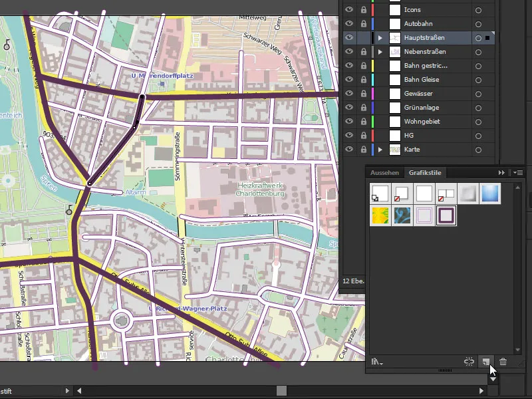Click the horizontal scrollbar thumb below the canvas
This screenshot has width=532, height=399.
(x=281, y=391)
